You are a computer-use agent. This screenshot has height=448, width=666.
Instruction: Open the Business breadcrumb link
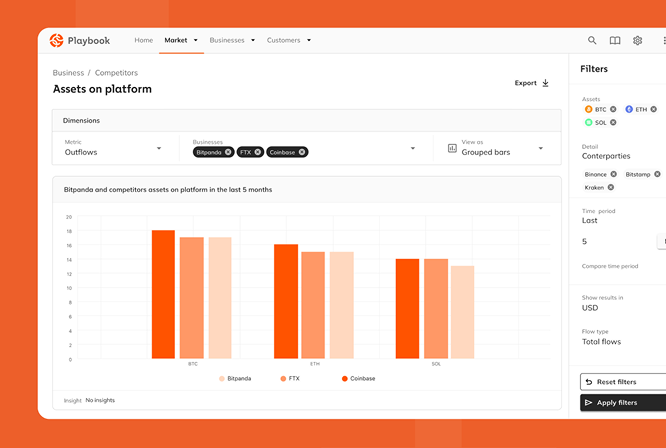coord(68,73)
